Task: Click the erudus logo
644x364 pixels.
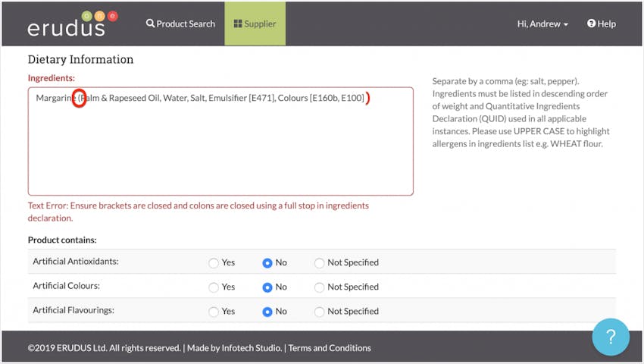Action: 73,24
